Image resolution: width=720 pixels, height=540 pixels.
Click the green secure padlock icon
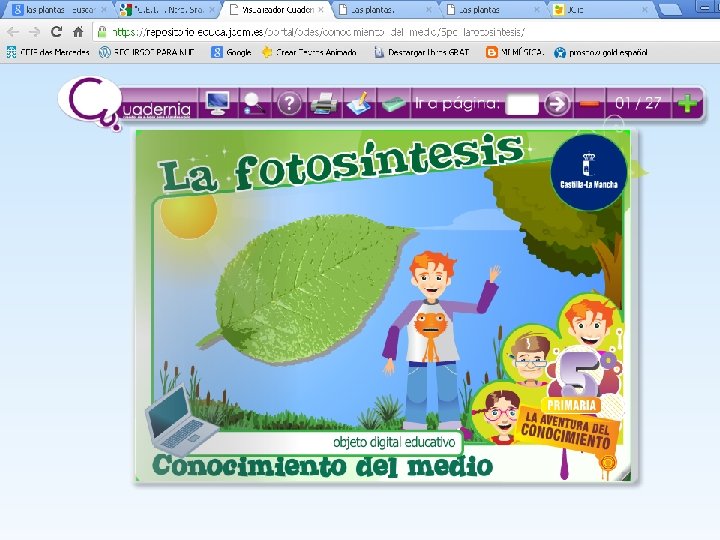(x=102, y=32)
